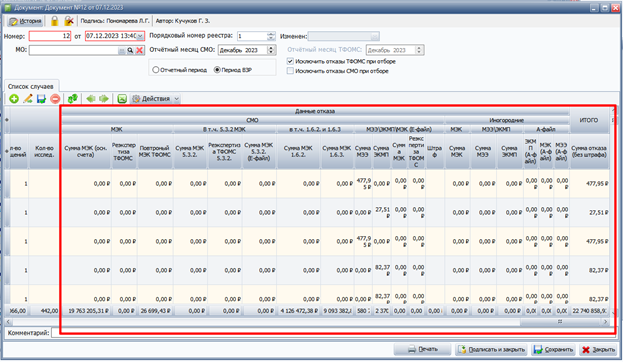
Task: Click the Сохранить (save) button
Action: click(x=553, y=349)
